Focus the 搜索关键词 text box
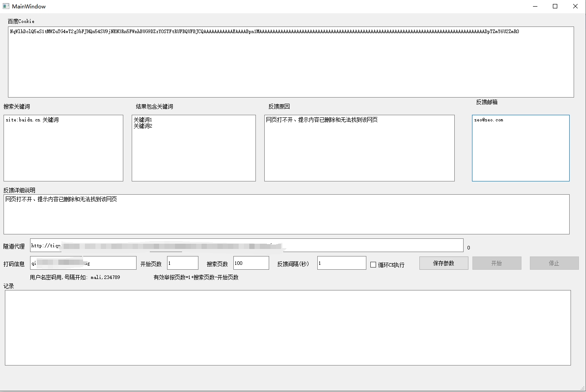Image resolution: width=586 pixels, height=392 pixels. tap(63, 148)
